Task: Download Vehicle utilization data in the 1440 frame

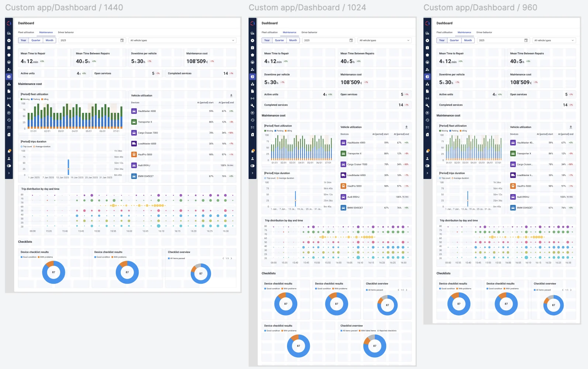Action: pyautogui.click(x=231, y=96)
